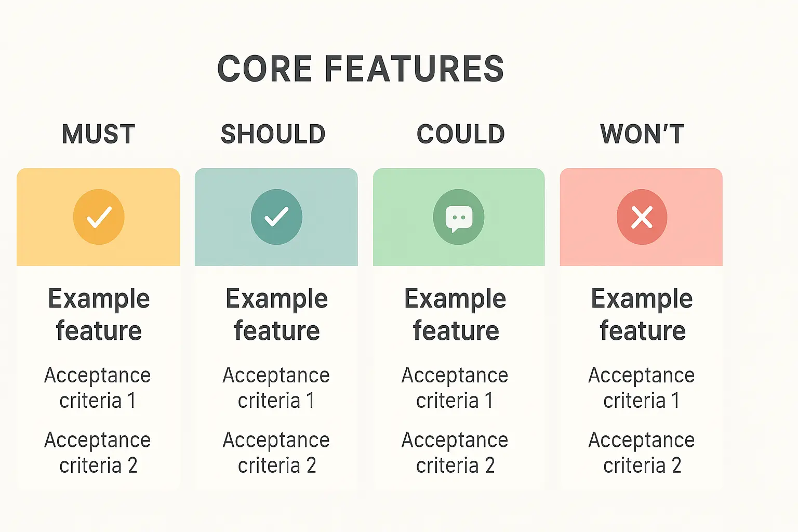Select the MUST column heading
This screenshot has width=798, height=532.
tap(99, 134)
